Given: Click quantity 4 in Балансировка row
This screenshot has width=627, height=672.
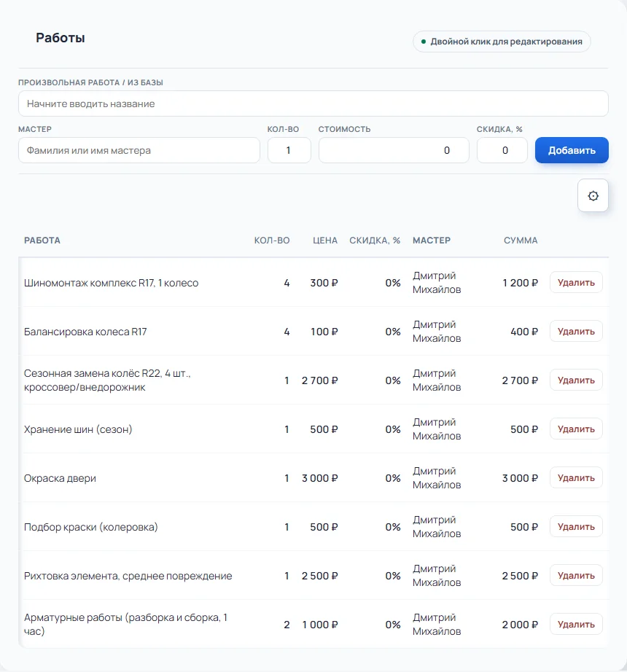Looking at the screenshot, I should click(x=287, y=332).
